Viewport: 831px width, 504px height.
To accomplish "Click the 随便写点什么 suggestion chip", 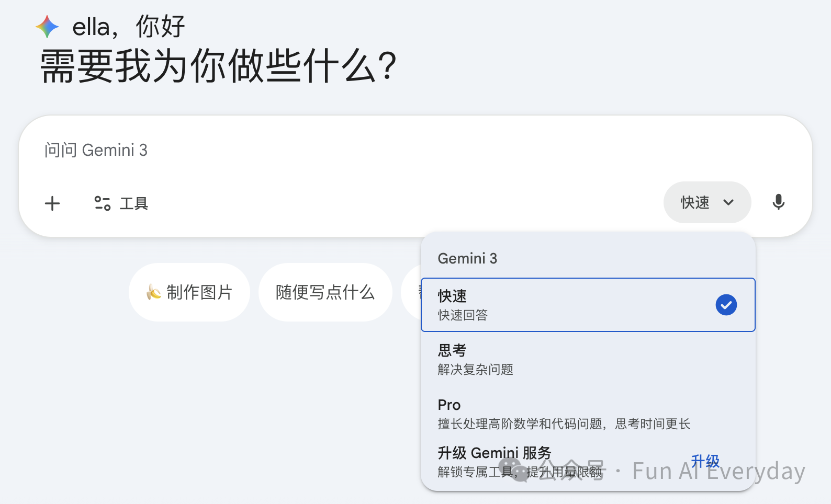I will [325, 292].
